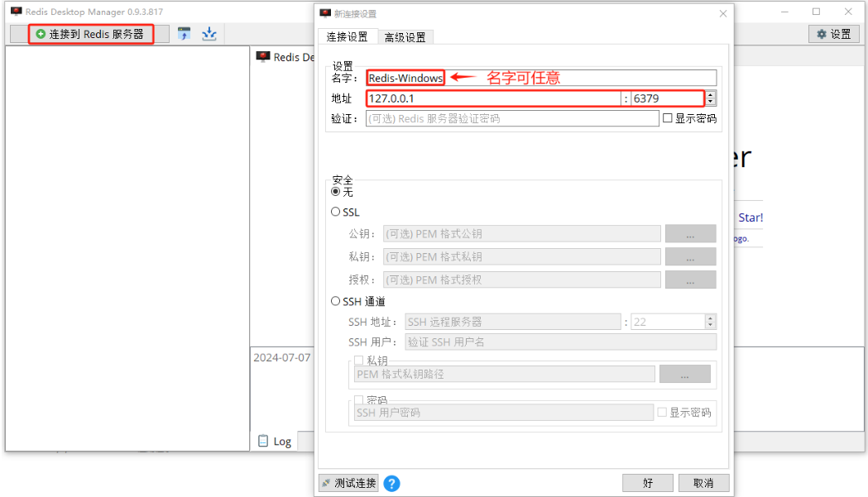
Task: Click the Redis auth password field
Action: [x=512, y=118]
